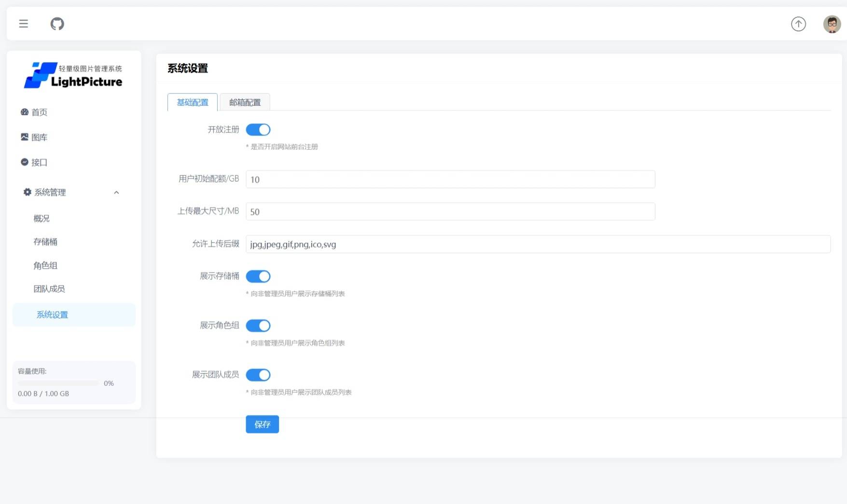
Task: Focus the 上传最大尺寸/MB input field
Action: point(450,212)
